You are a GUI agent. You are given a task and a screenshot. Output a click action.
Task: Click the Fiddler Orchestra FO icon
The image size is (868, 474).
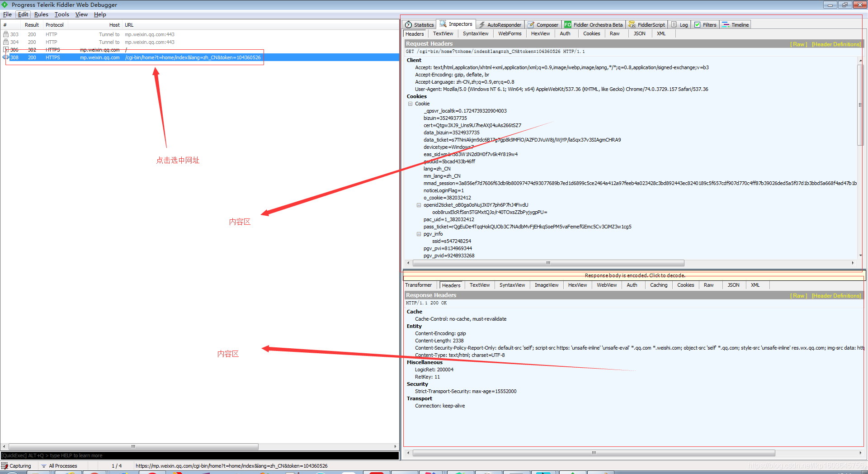[x=567, y=25]
